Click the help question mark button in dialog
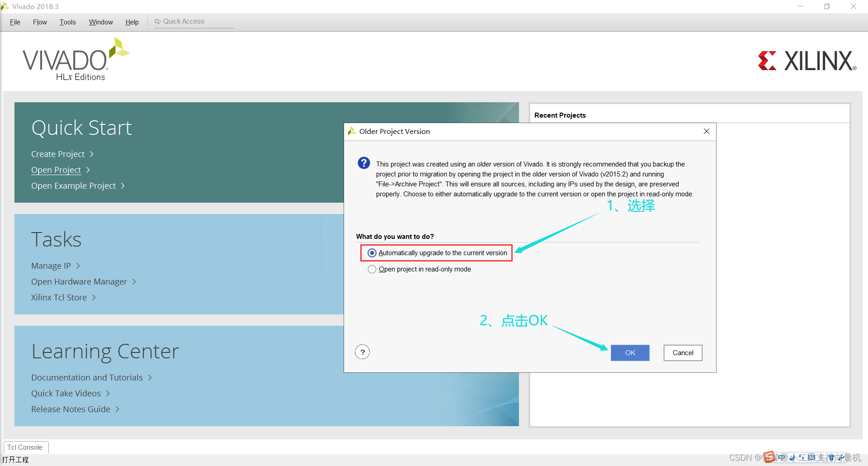The image size is (868, 466). click(x=362, y=352)
